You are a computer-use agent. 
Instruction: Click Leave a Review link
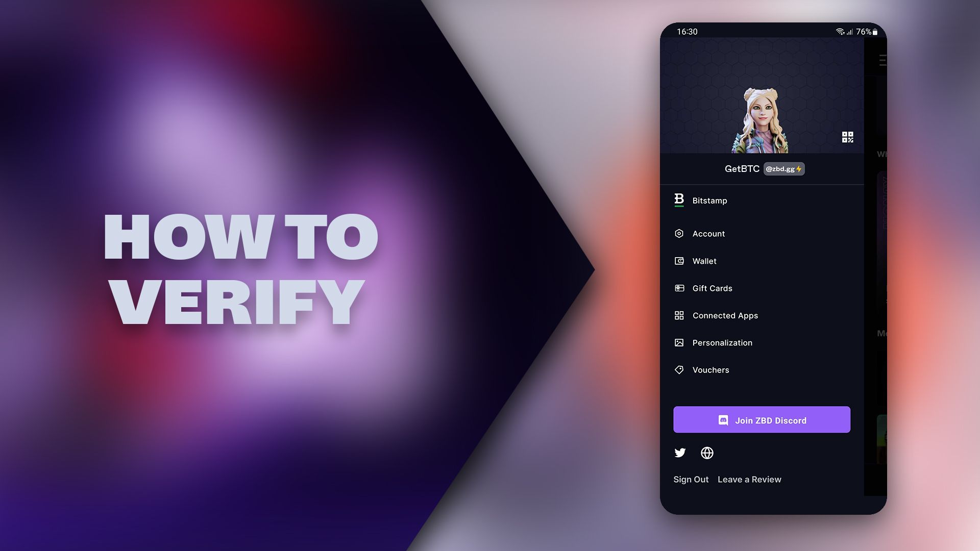[749, 479]
